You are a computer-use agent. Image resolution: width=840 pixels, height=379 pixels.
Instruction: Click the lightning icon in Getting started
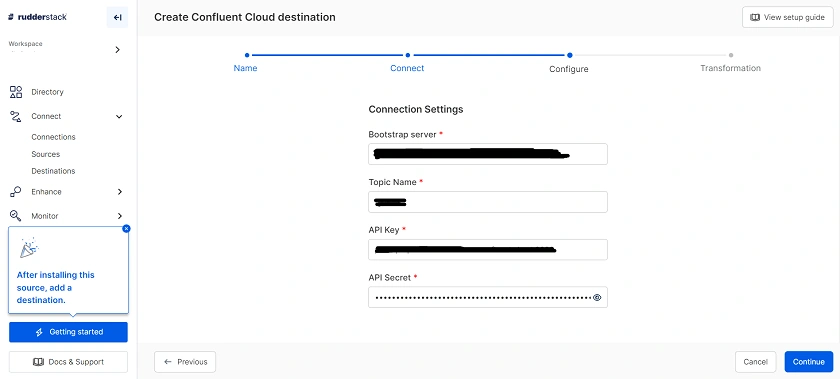pos(39,332)
